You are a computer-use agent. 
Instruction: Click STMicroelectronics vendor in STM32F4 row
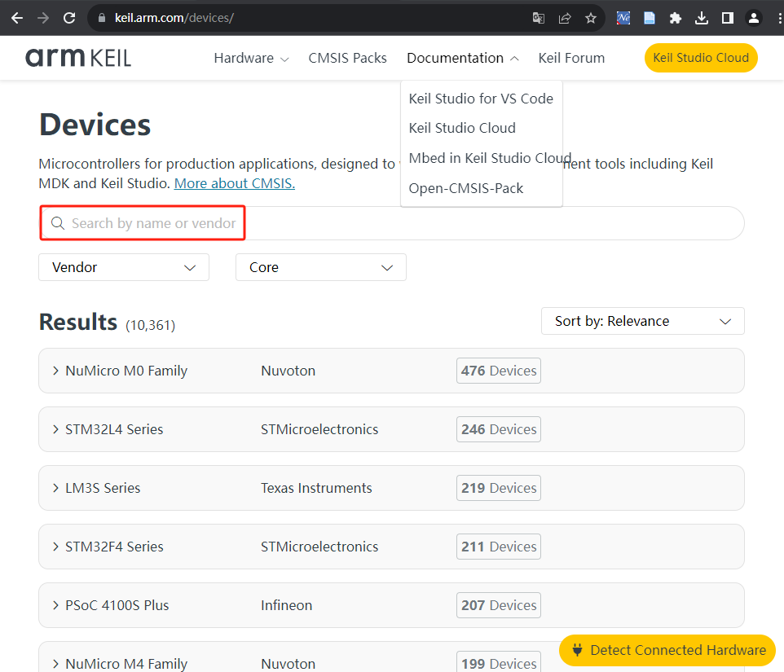pyautogui.click(x=319, y=547)
